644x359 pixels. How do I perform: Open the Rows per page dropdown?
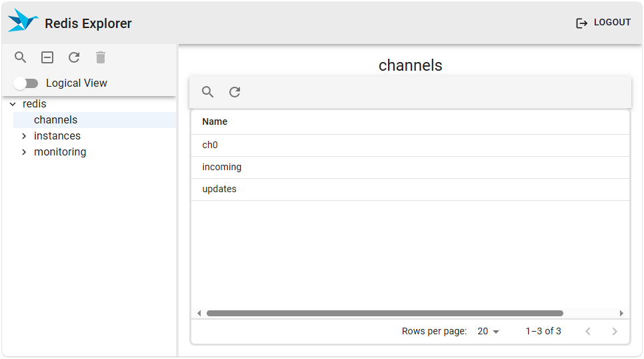(488, 332)
